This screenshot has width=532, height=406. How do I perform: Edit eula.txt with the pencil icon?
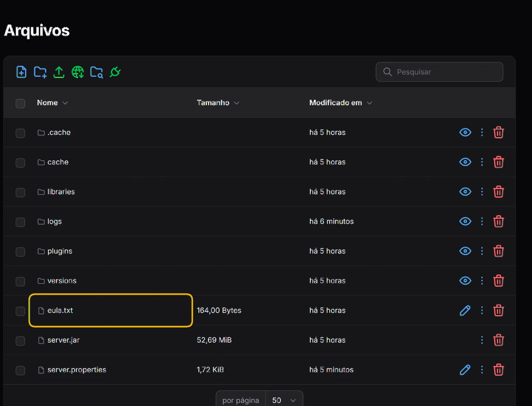pyautogui.click(x=465, y=310)
